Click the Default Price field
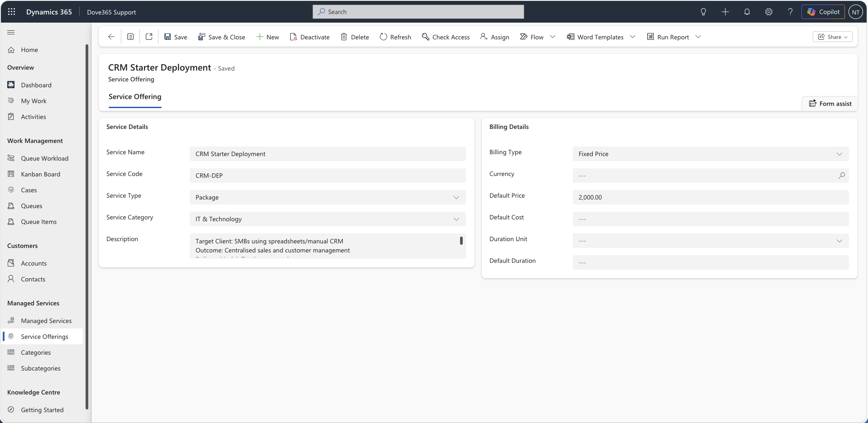 [x=710, y=197]
